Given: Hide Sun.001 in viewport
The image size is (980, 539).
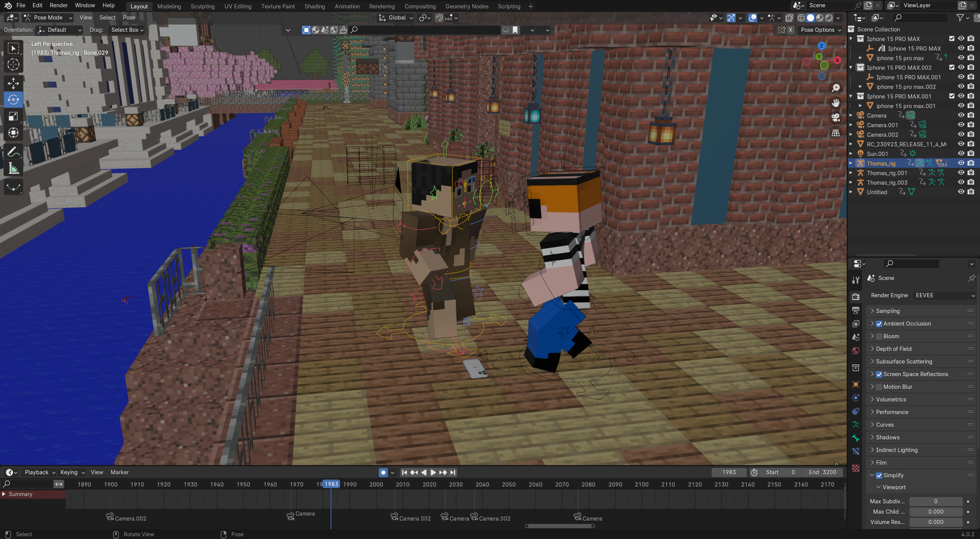Looking at the screenshot, I should [961, 154].
